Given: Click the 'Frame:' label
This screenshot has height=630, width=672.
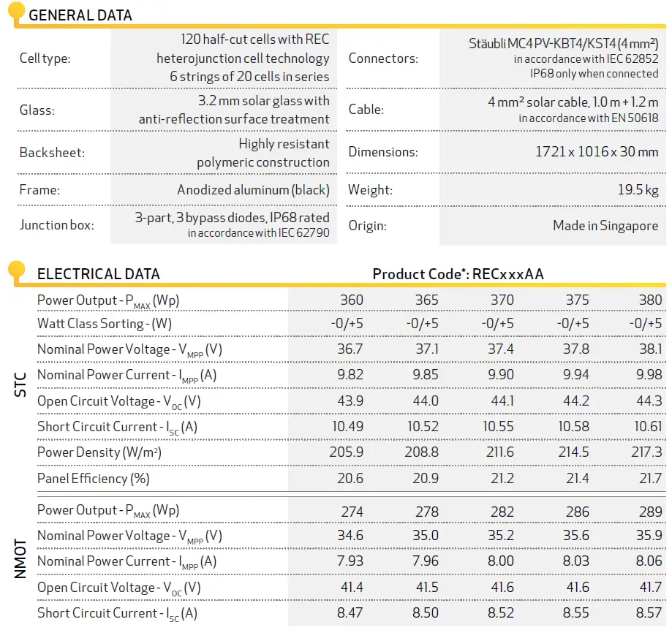Looking at the screenshot, I should 39,190.
